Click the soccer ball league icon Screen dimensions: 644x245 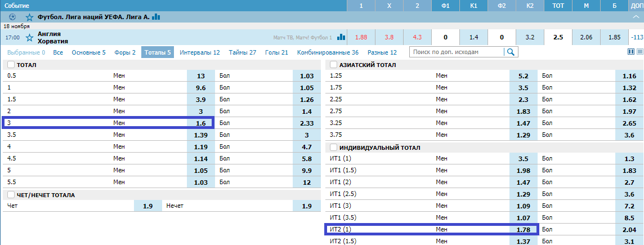click(x=12, y=17)
